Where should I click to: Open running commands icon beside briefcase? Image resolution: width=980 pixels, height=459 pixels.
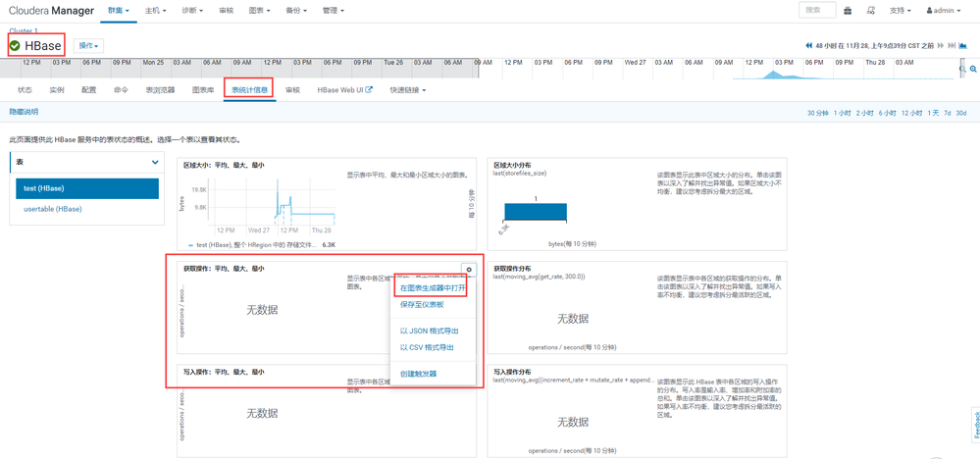click(x=870, y=11)
